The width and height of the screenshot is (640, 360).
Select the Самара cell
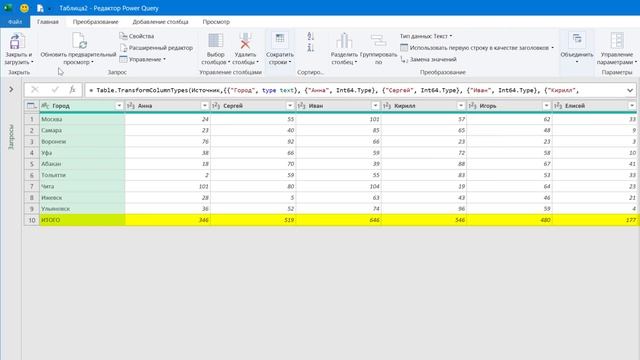[82, 130]
